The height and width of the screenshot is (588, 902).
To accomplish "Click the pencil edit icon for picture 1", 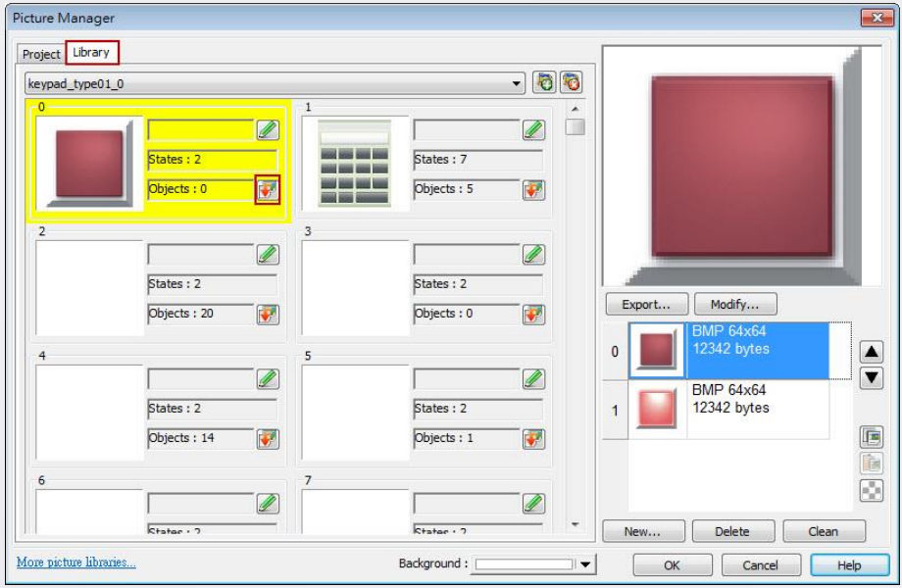I will tap(533, 130).
